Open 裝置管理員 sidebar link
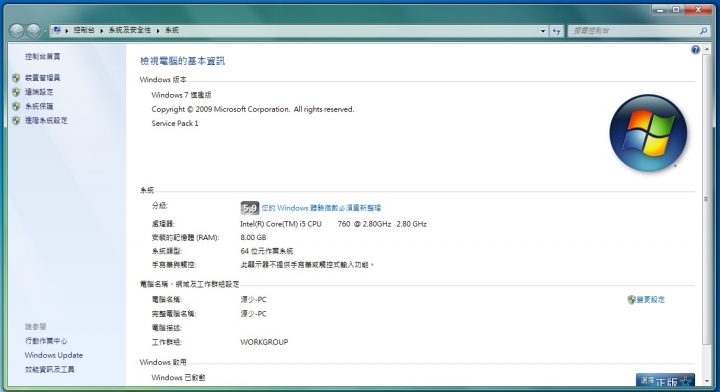The height and width of the screenshot is (392, 720). coord(43,78)
